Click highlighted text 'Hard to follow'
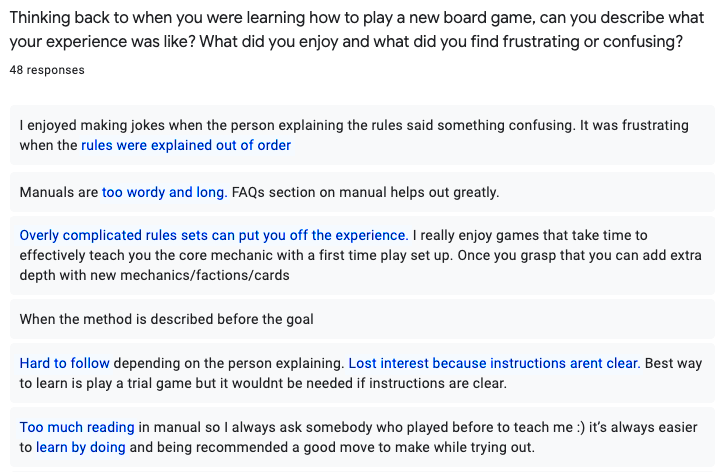726x474 pixels. tap(64, 363)
